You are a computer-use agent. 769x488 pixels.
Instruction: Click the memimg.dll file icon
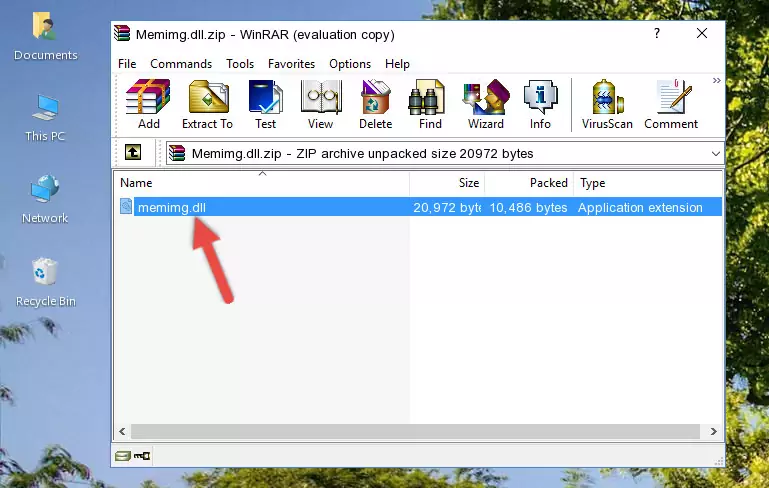[x=126, y=206]
